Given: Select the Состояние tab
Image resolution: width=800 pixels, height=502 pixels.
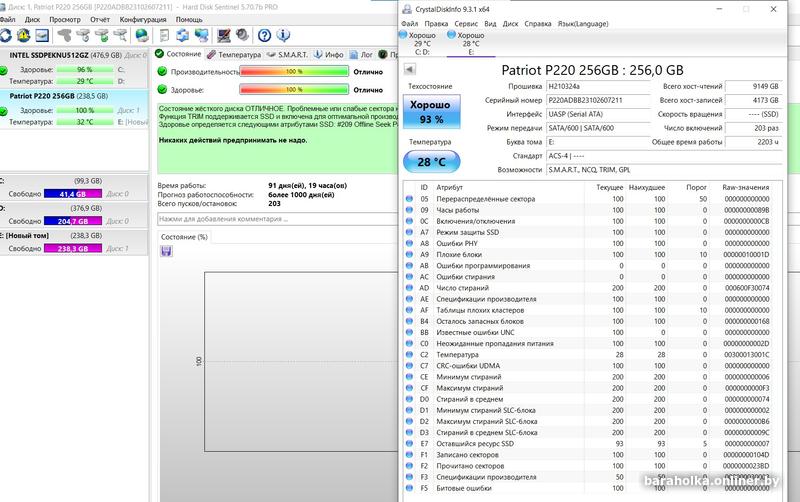Looking at the screenshot, I should point(178,54).
